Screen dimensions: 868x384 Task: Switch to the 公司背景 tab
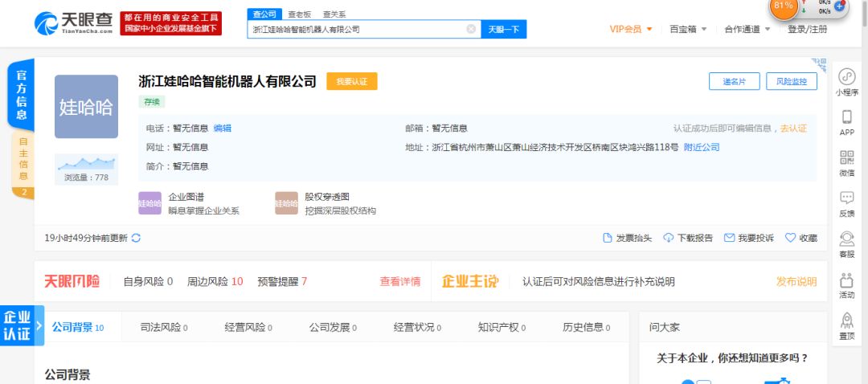click(x=78, y=327)
